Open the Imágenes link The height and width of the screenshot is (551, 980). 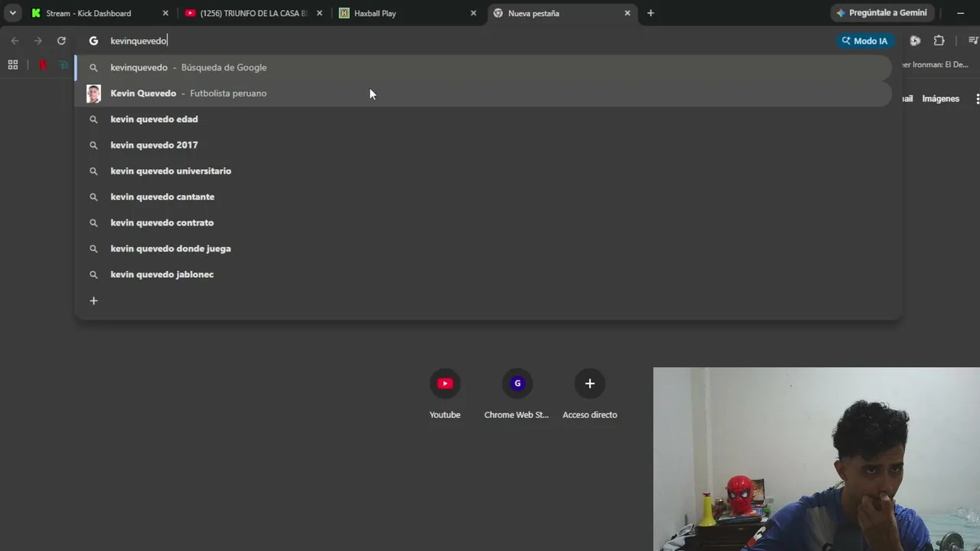point(940,99)
